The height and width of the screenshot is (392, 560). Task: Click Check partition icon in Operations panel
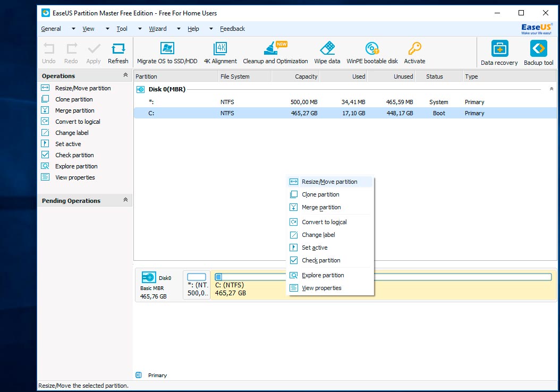tap(45, 155)
